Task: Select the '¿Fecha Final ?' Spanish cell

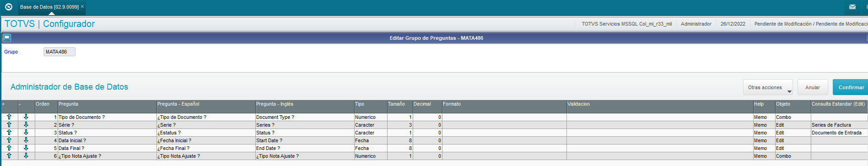Action: [206, 148]
